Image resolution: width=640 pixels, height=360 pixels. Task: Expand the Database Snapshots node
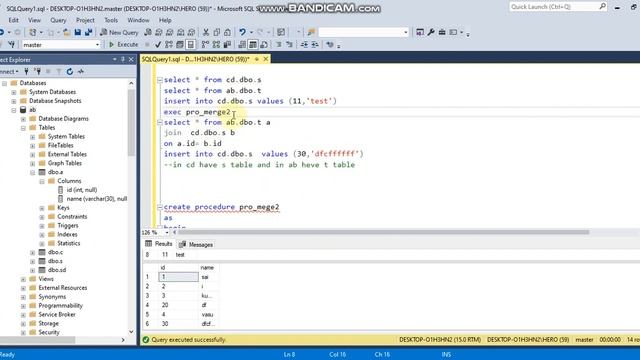14,101
